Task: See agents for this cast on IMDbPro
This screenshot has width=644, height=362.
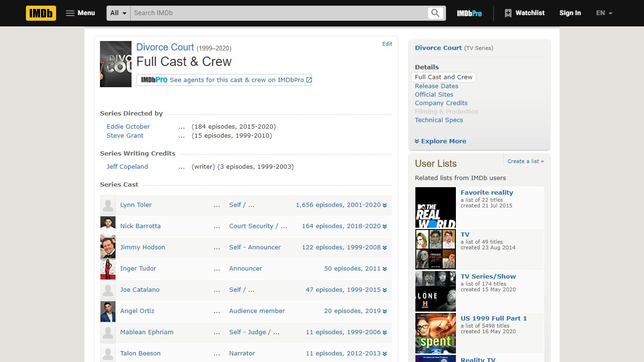Action: point(224,80)
